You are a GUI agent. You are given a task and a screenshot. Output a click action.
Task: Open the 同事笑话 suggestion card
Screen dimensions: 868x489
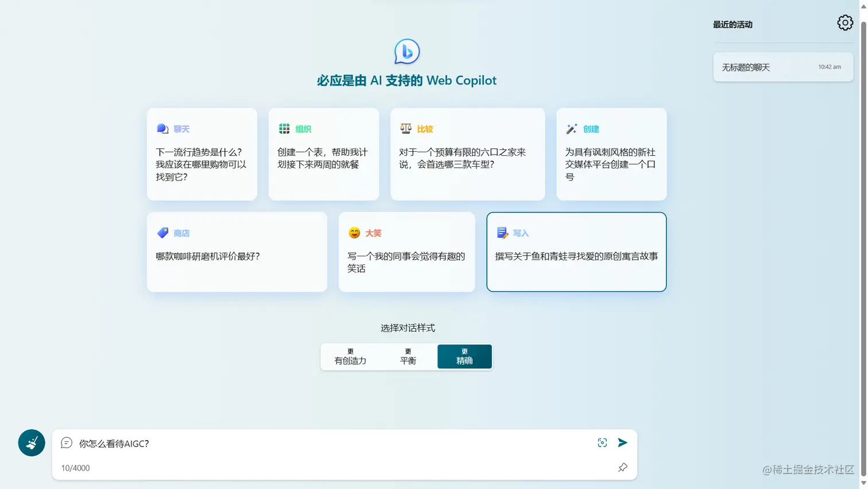407,252
